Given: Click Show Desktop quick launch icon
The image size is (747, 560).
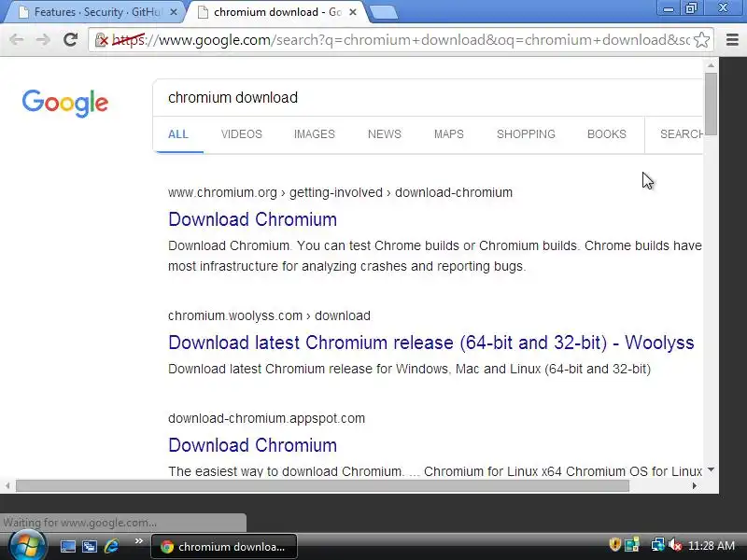Looking at the screenshot, I should (x=67, y=546).
